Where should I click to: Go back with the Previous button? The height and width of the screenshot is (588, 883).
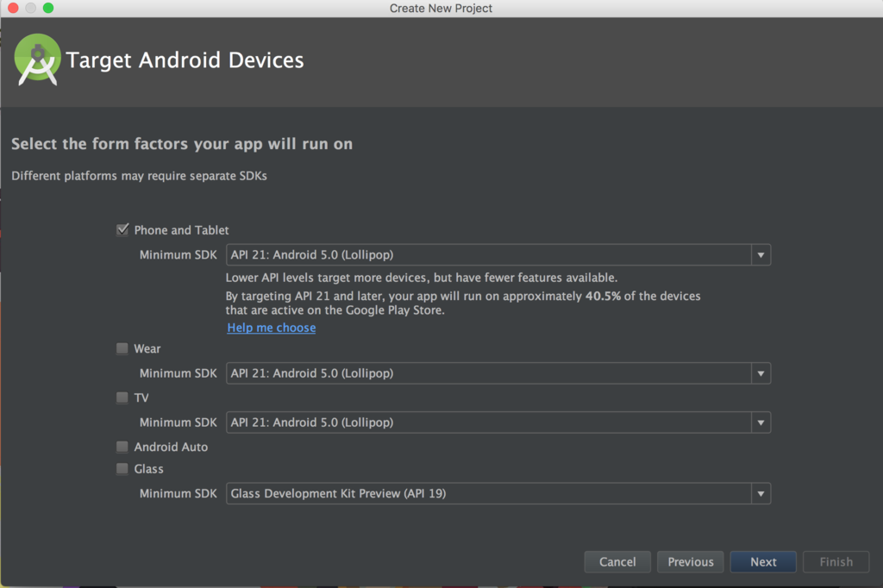[x=691, y=561]
